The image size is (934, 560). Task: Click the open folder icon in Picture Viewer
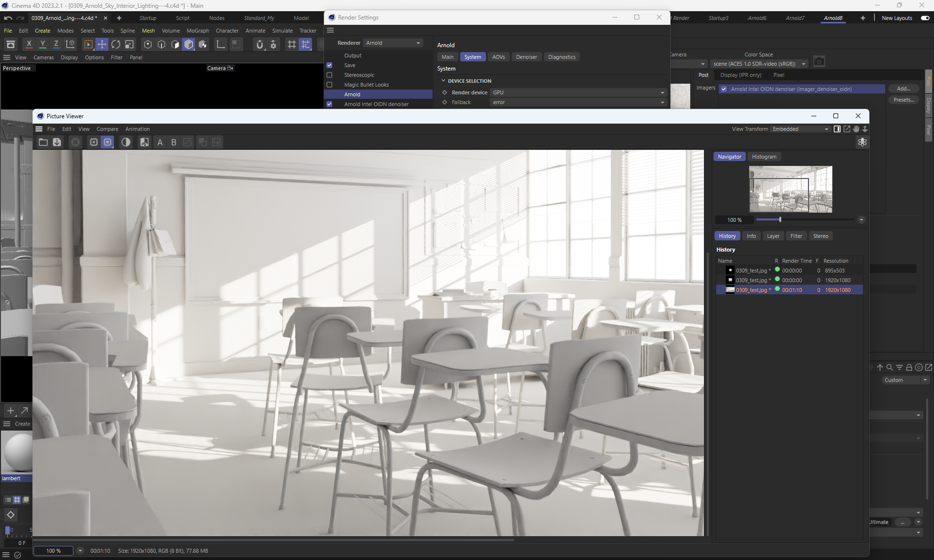point(43,142)
